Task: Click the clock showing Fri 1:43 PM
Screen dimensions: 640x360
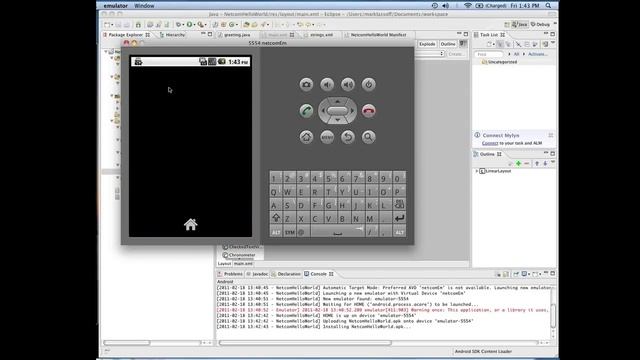Action: [525, 6]
